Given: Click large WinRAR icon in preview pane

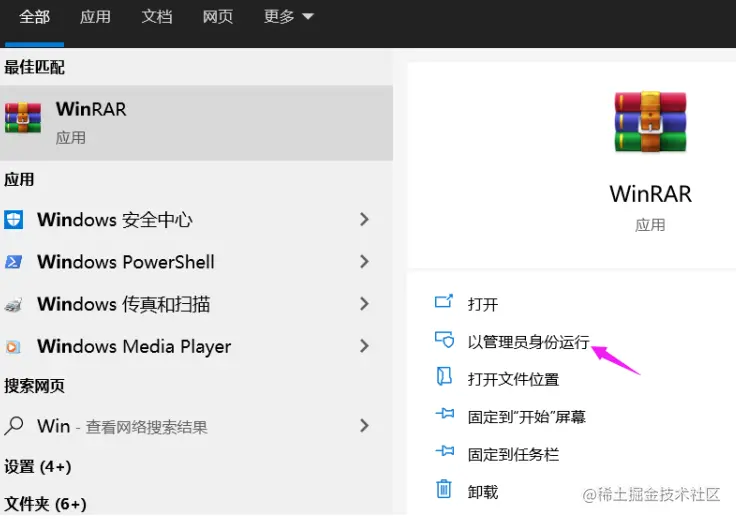Looking at the screenshot, I should click(x=651, y=122).
